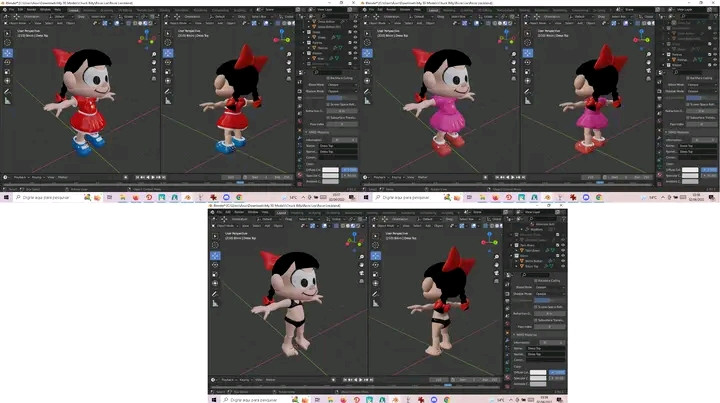Pick Scale tool in pink-dress window back-view viewport
720x403 pixels.
pyautogui.click(x=528, y=72)
